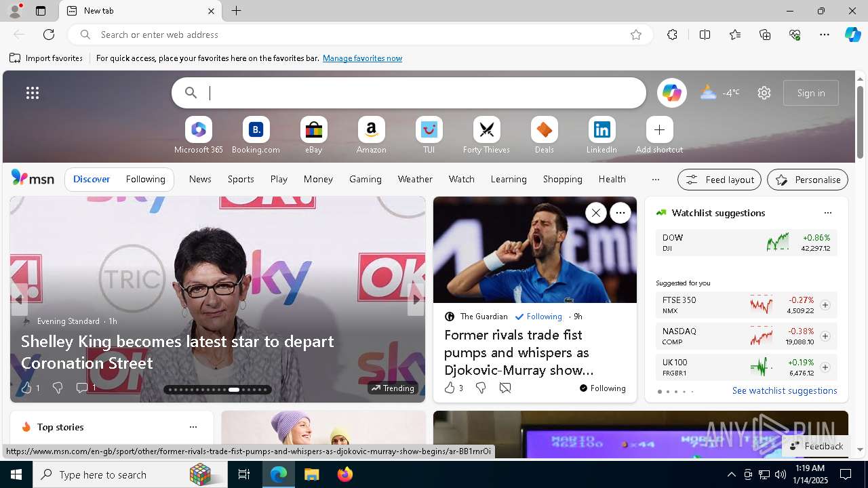Select active carousel pagination indicator

point(234,390)
